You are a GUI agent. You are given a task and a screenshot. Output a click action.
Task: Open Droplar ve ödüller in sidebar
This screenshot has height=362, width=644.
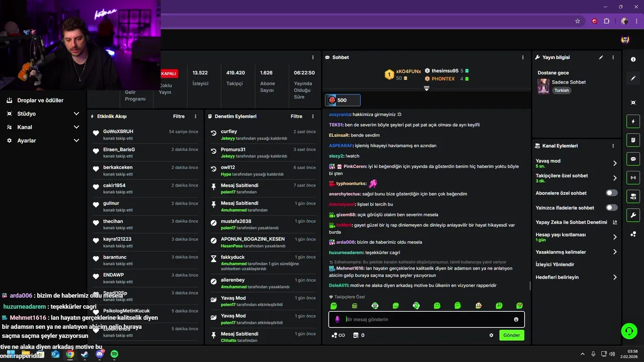pyautogui.click(x=40, y=100)
